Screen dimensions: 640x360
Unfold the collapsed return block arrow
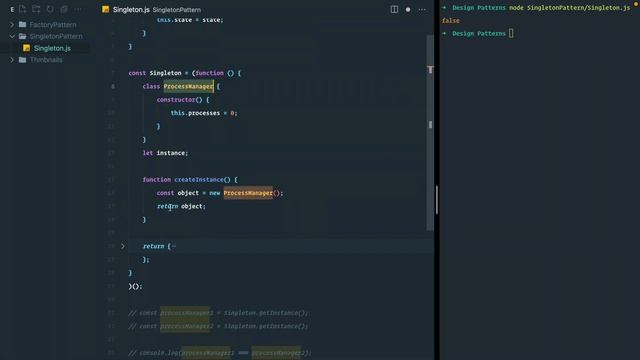click(x=122, y=246)
